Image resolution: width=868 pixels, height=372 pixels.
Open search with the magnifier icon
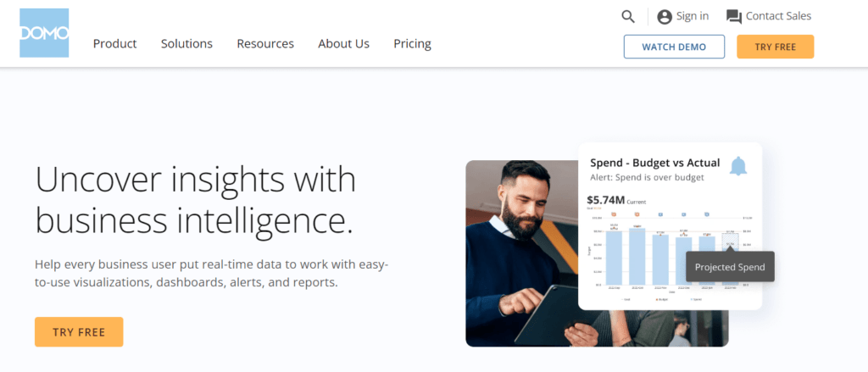(x=628, y=17)
